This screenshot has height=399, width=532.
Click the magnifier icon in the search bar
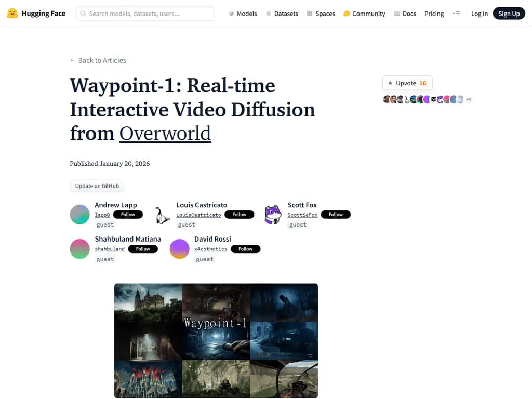[83, 13]
